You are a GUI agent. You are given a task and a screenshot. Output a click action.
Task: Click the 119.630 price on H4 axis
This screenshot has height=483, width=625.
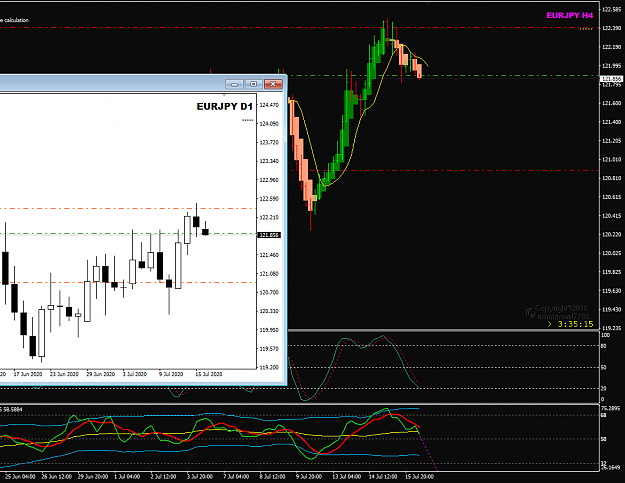click(611, 291)
